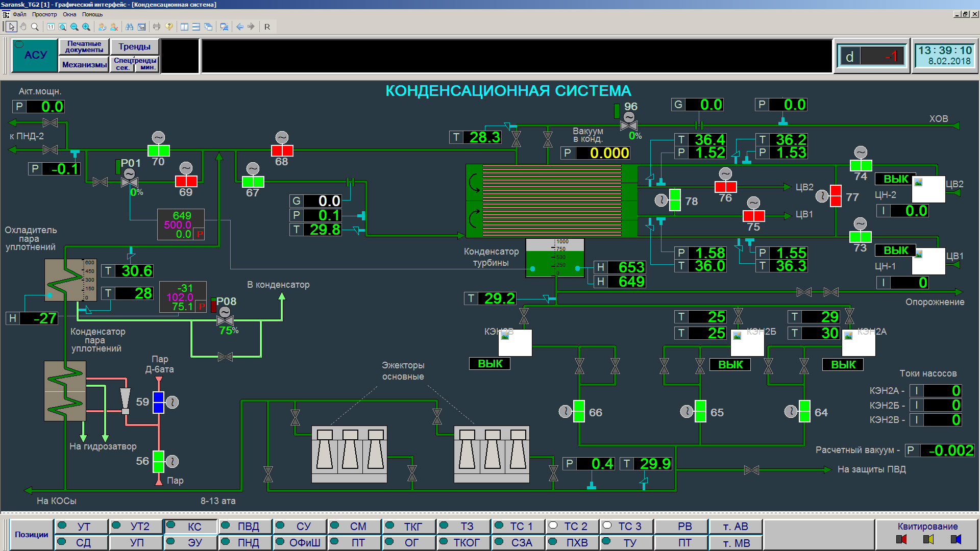Open Печатные документы

(x=84, y=47)
